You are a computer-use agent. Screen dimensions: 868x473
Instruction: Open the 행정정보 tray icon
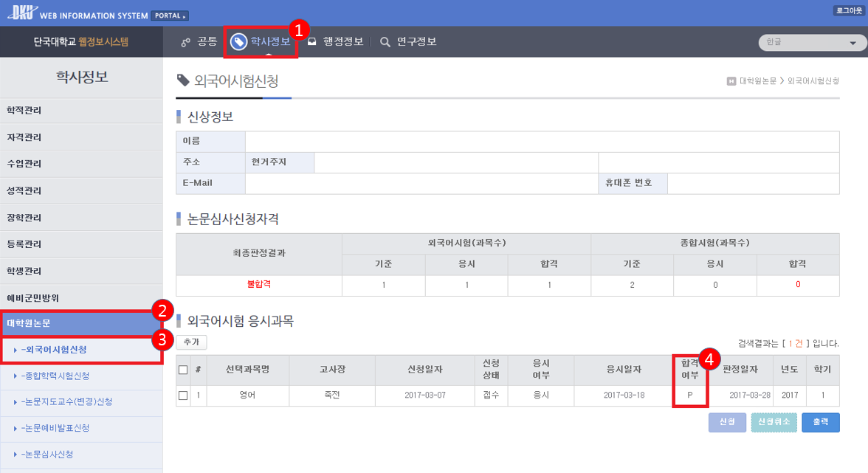312,42
